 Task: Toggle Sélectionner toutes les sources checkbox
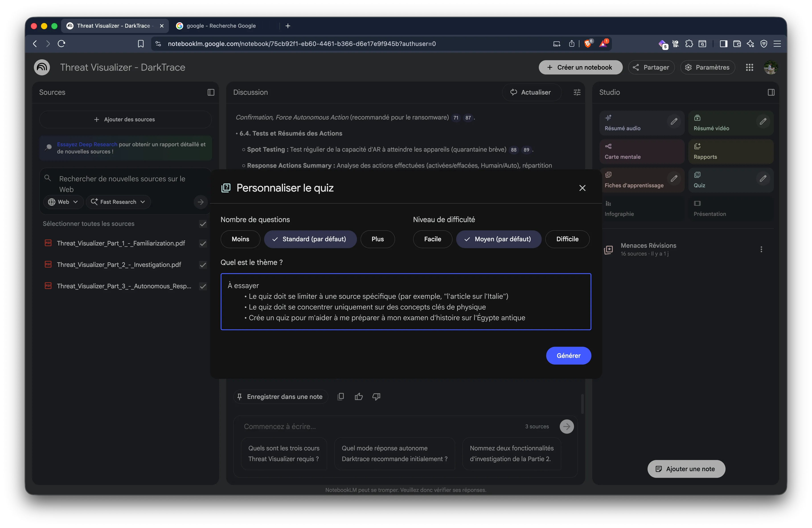point(203,224)
